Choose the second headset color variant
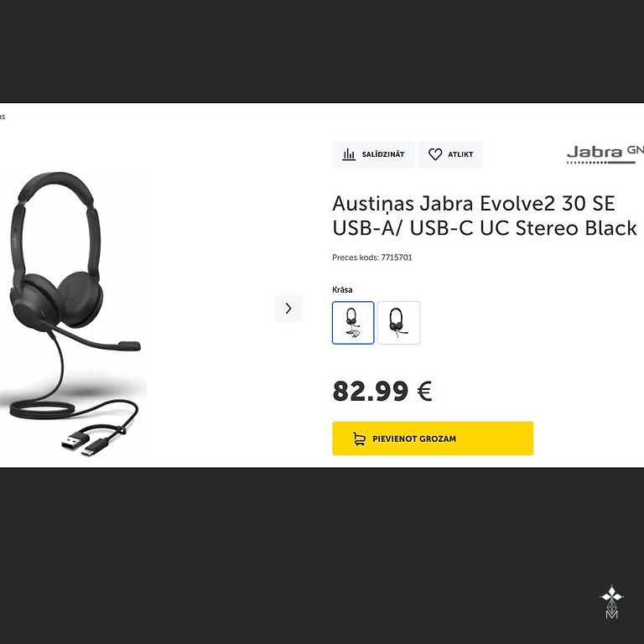Screen dimensions: 644x644 [x=399, y=323]
